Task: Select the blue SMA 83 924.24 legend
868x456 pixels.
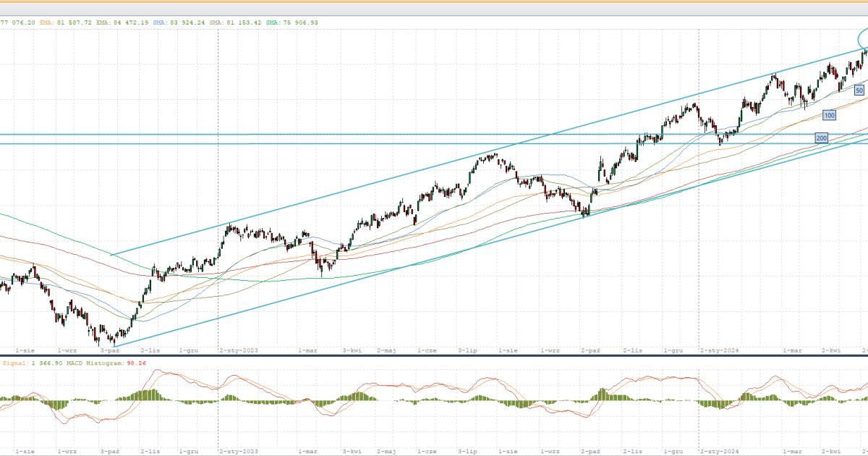Action: 179,22
